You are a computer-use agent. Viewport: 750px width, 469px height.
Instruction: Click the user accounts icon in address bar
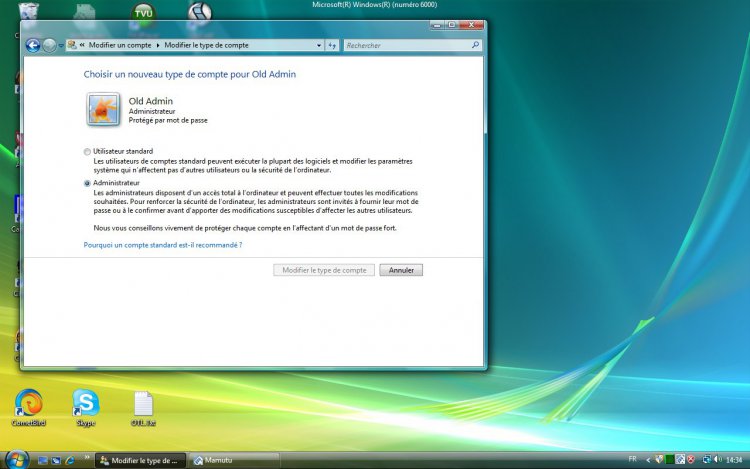72,45
